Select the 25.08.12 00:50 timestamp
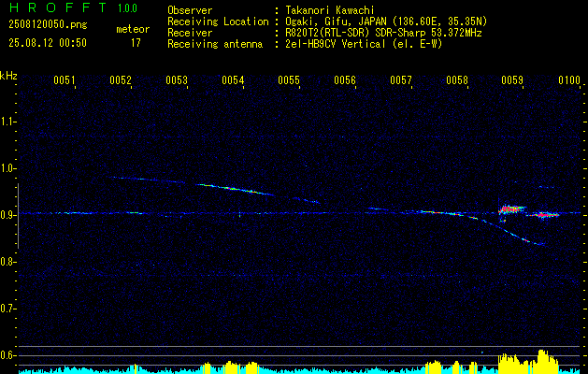 pos(48,43)
